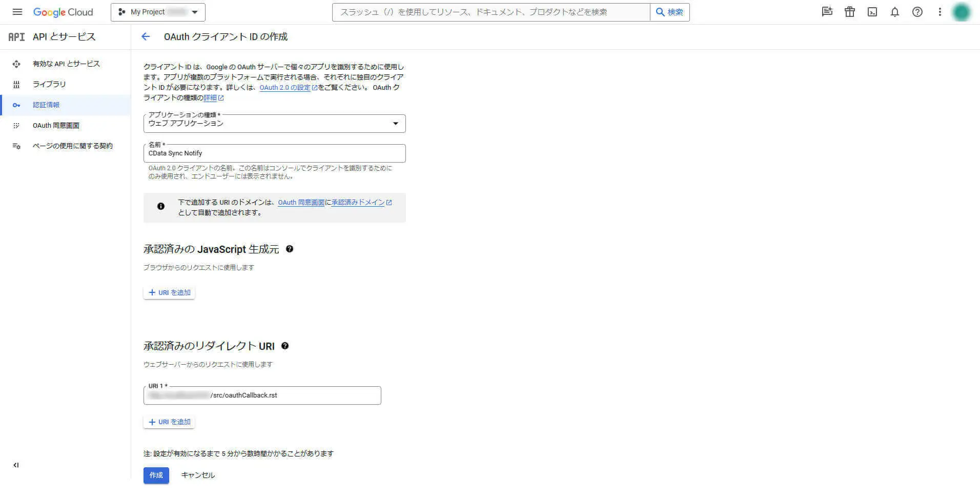Open the help question mark menu

tap(917, 12)
